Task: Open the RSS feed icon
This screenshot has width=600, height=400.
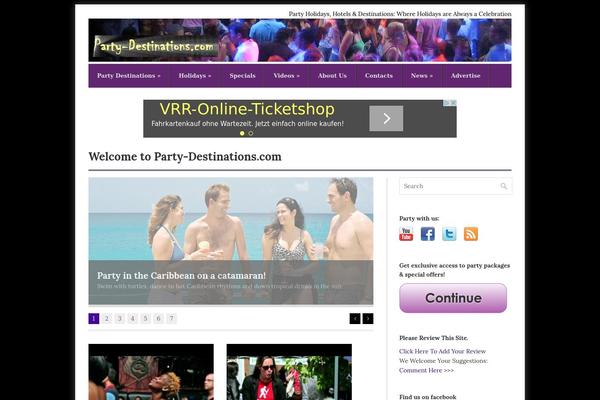Action: click(471, 234)
